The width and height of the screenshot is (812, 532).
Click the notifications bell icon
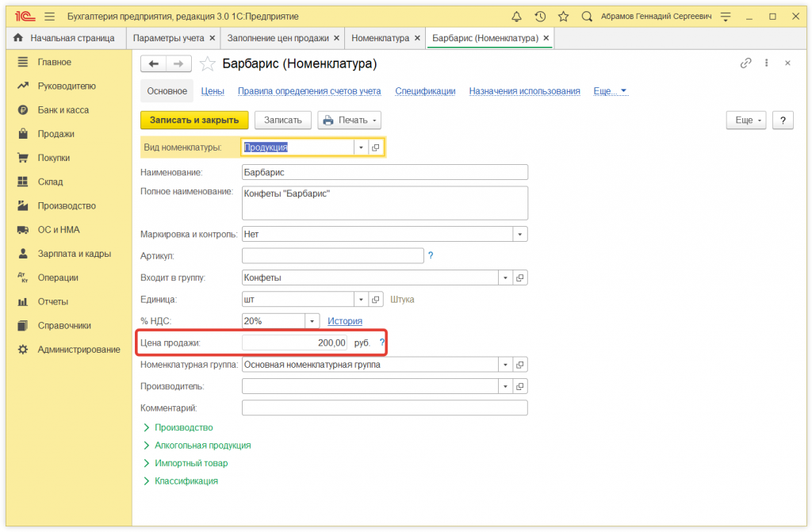(x=517, y=16)
